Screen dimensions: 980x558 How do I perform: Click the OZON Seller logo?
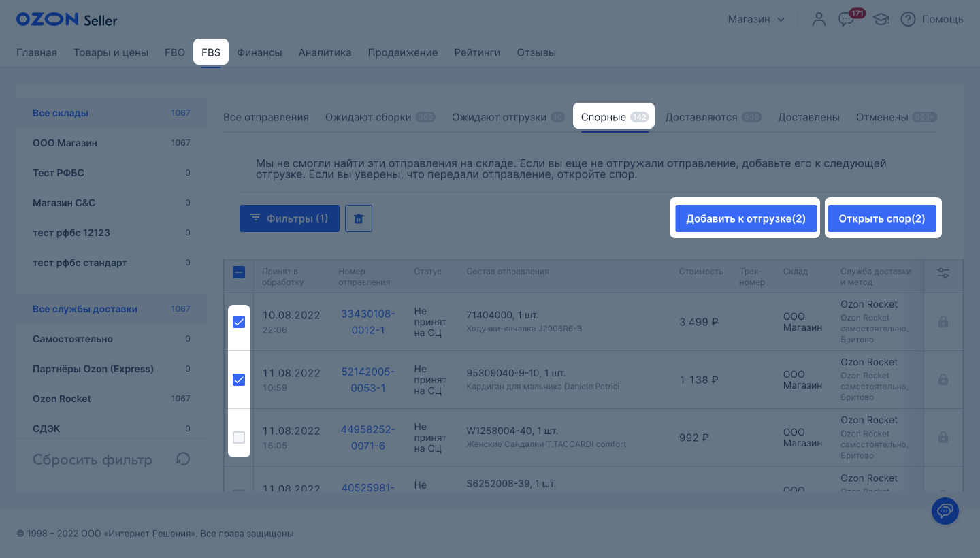(67, 20)
